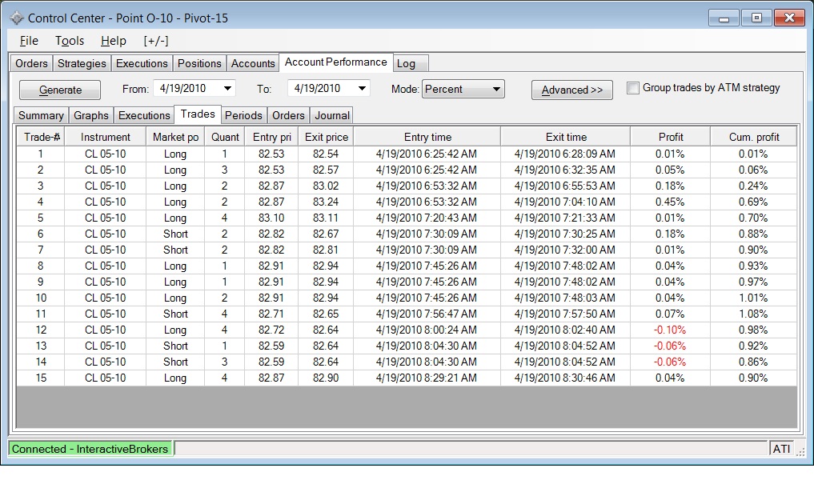Select the Trades sub-tab

198,114
